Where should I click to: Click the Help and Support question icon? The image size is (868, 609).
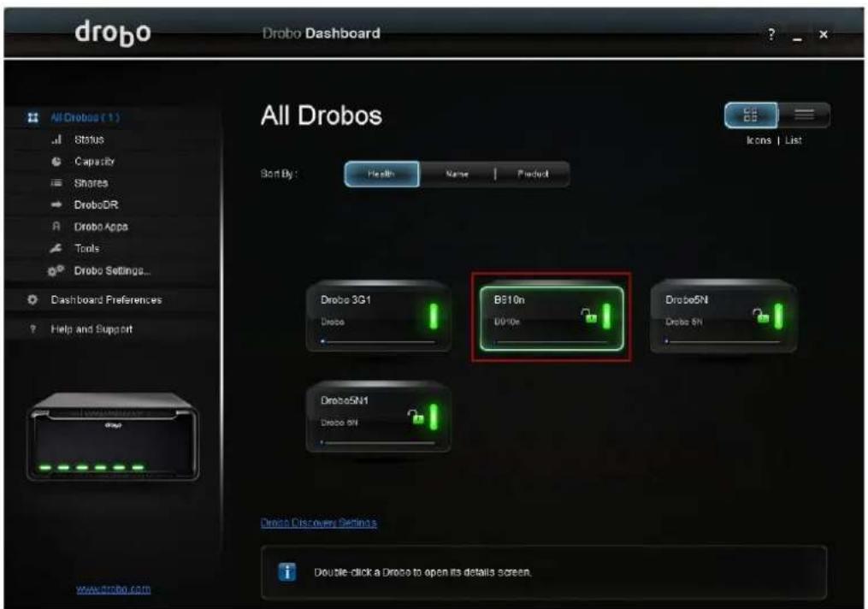click(32, 328)
